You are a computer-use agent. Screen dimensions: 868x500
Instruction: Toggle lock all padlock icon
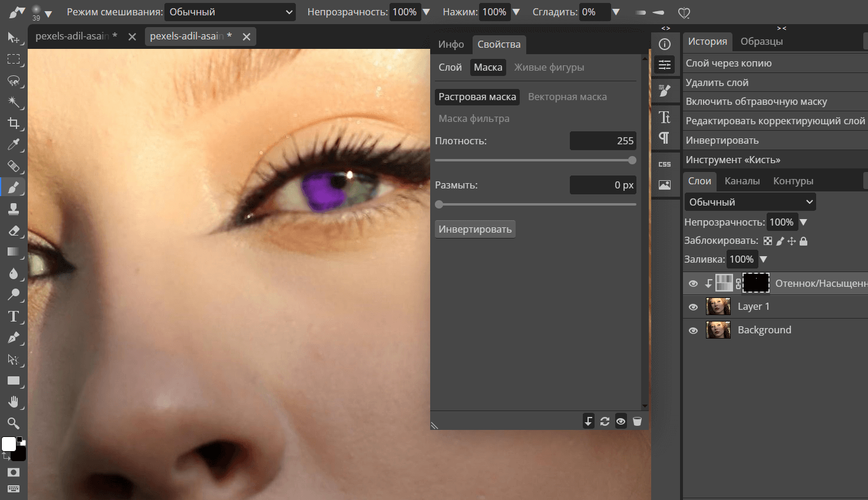coord(804,241)
